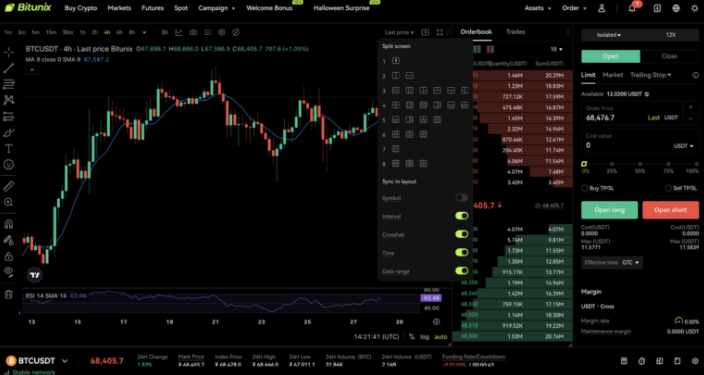The width and height of the screenshot is (704, 375).
Task: Switch to the Trades tab
Action: click(515, 31)
